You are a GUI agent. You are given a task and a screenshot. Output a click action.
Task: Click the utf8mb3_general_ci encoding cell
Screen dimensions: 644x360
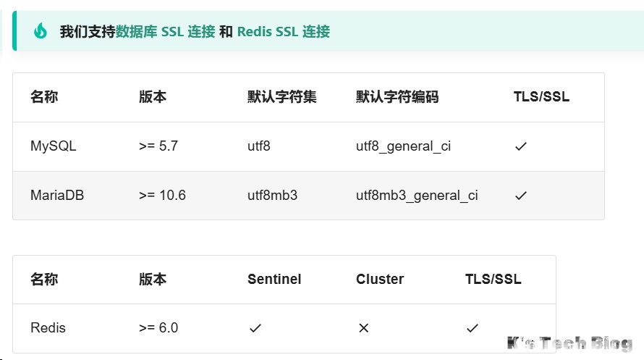tap(417, 196)
